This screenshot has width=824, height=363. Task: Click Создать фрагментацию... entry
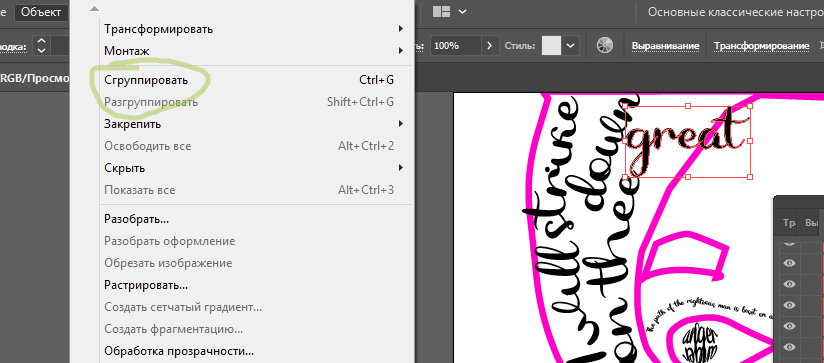coord(254,329)
